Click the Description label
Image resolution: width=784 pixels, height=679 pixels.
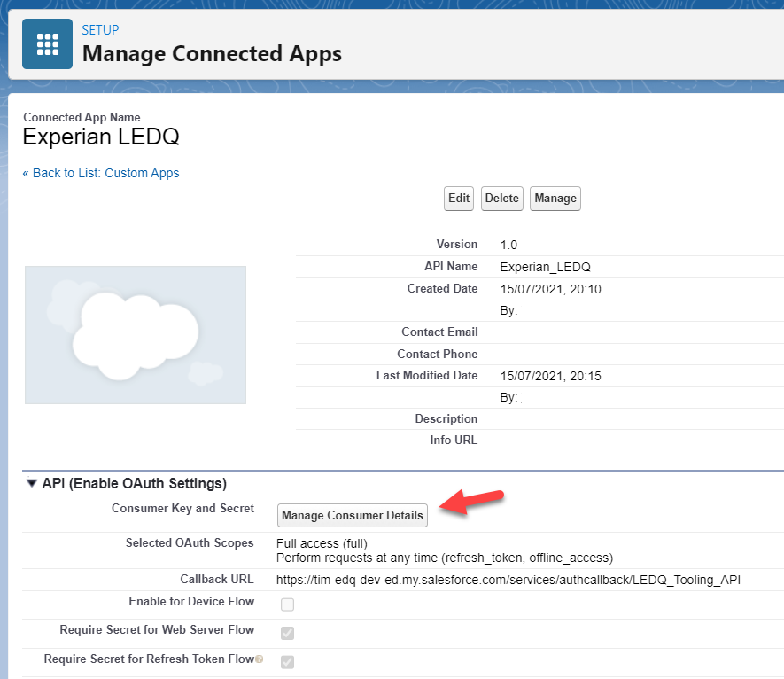[446, 418]
